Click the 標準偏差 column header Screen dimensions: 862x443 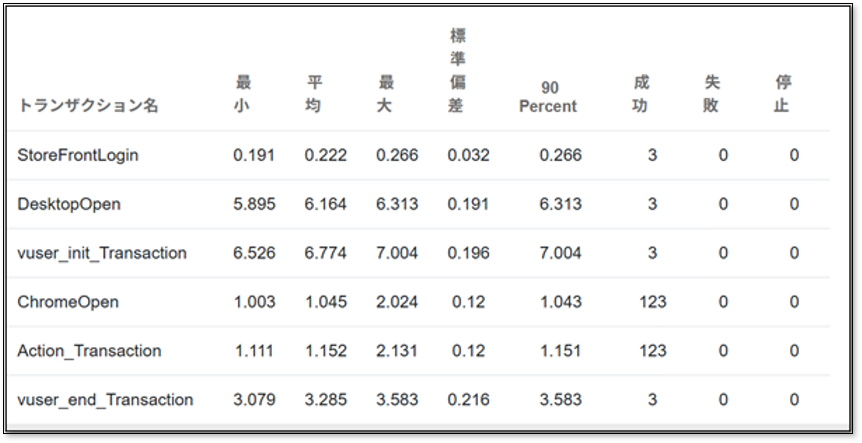(x=458, y=70)
